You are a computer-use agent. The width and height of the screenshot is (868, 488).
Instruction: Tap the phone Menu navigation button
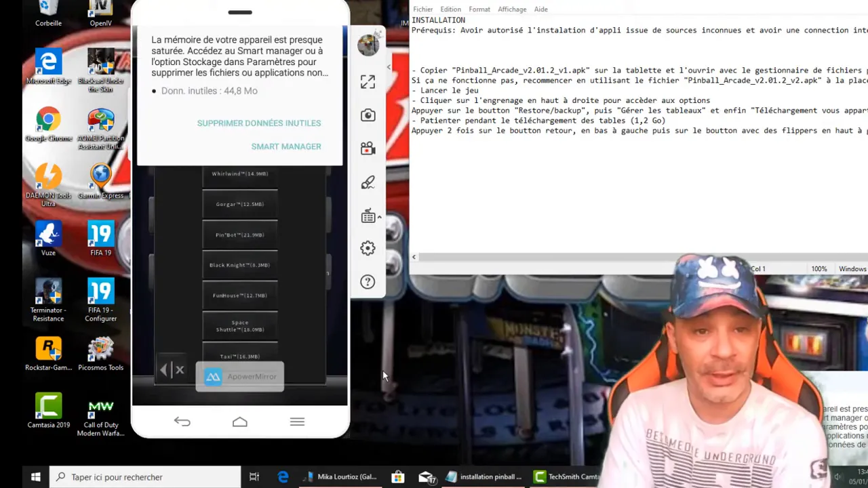297,422
